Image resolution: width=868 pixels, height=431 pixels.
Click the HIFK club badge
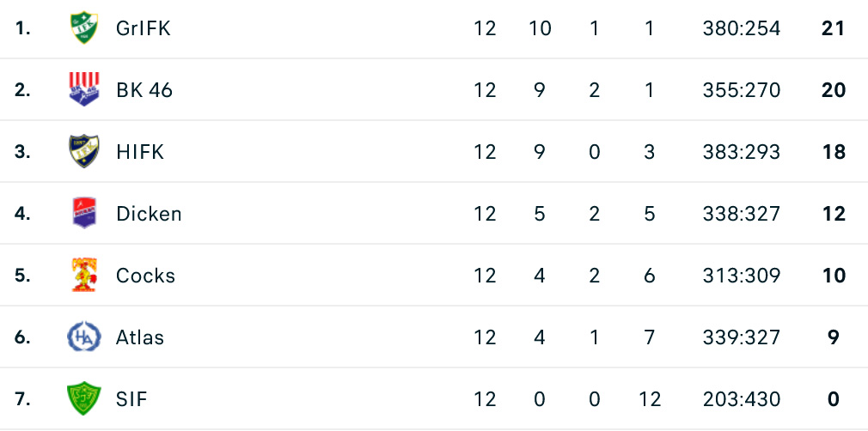point(84,152)
